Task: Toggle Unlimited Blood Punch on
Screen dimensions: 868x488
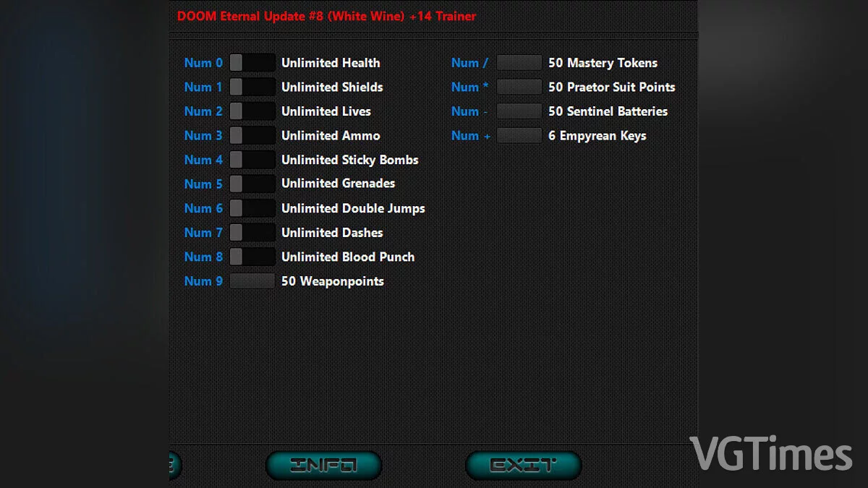Action: pos(252,257)
